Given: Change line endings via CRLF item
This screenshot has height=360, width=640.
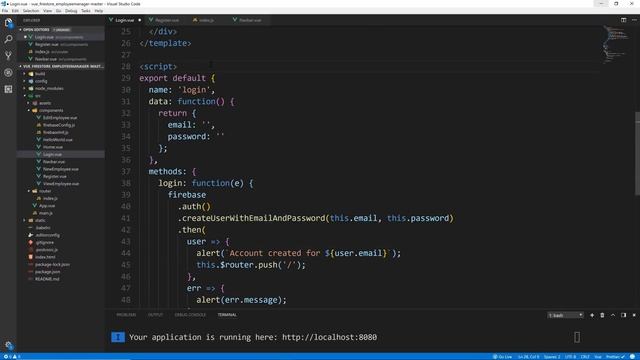Looking at the screenshot, I should [x=585, y=357].
